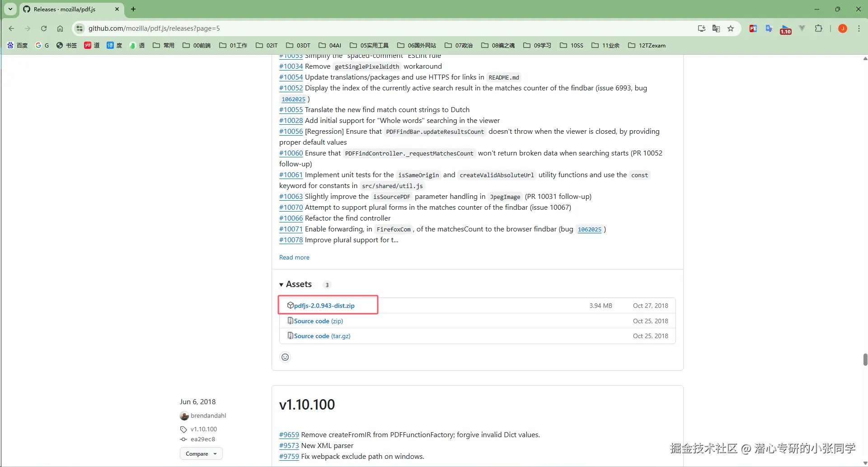Open the first 1062025 bug link

pos(294,99)
